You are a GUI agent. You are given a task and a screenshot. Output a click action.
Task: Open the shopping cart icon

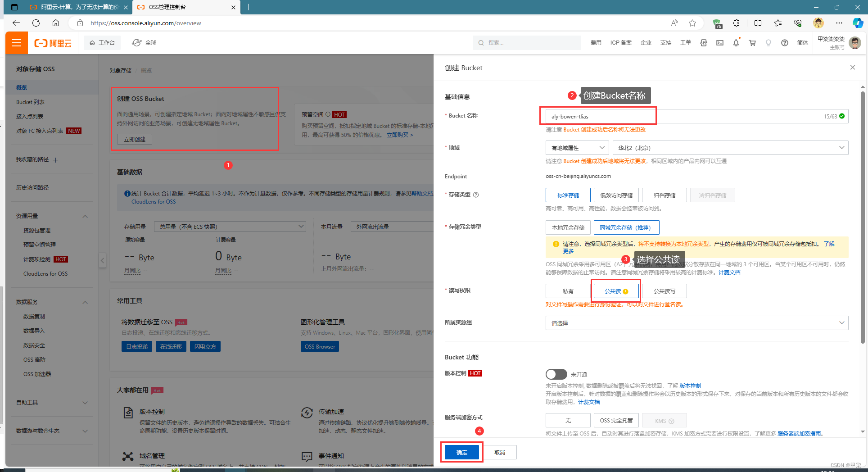(752, 43)
